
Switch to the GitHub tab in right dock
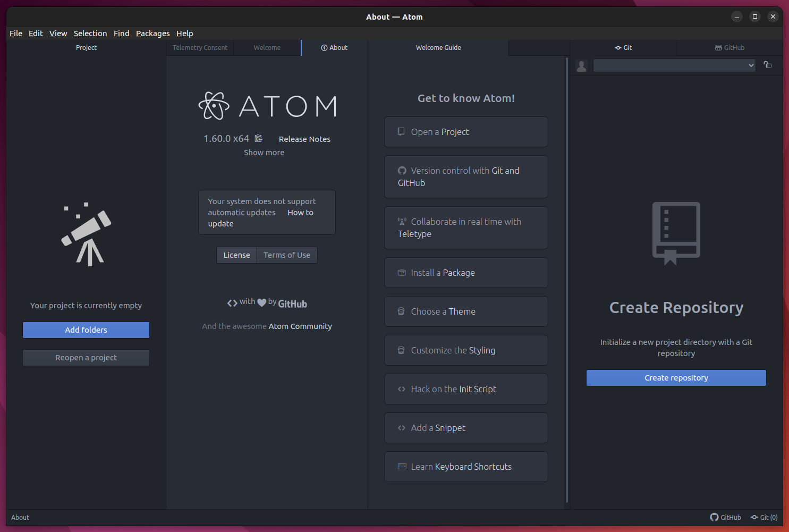tap(729, 48)
